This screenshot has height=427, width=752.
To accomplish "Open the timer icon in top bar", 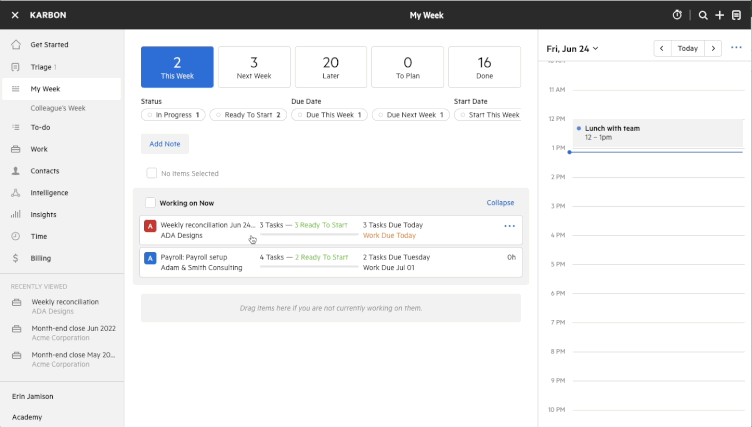I will (677, 15).
